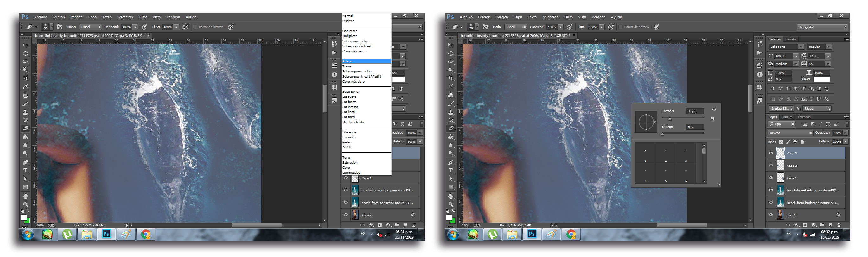Screen dimensions: 868x257
Task: Choose Multiplicar in the blend mode list
Action: (x=350, y=36)
